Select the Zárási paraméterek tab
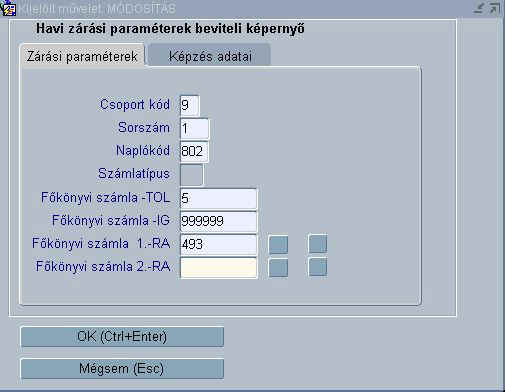The width and height of the screenshot is (505, 392). point(82,56)
